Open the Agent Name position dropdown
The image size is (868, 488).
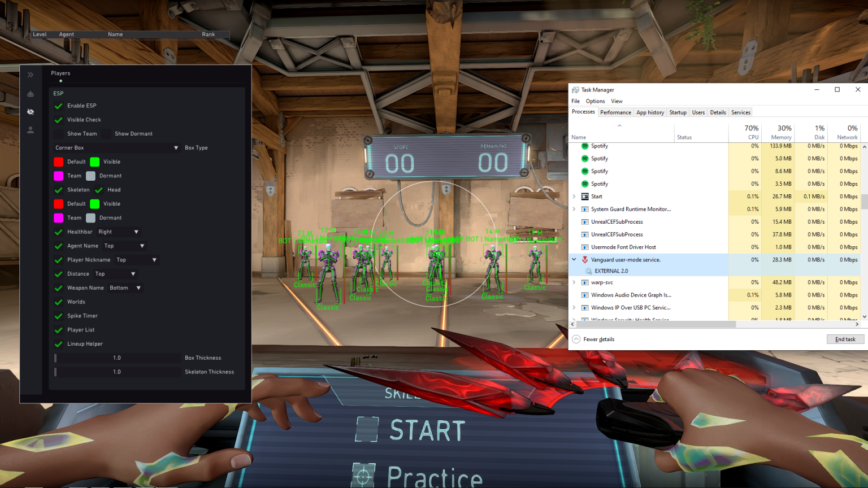tap(124, 246)
